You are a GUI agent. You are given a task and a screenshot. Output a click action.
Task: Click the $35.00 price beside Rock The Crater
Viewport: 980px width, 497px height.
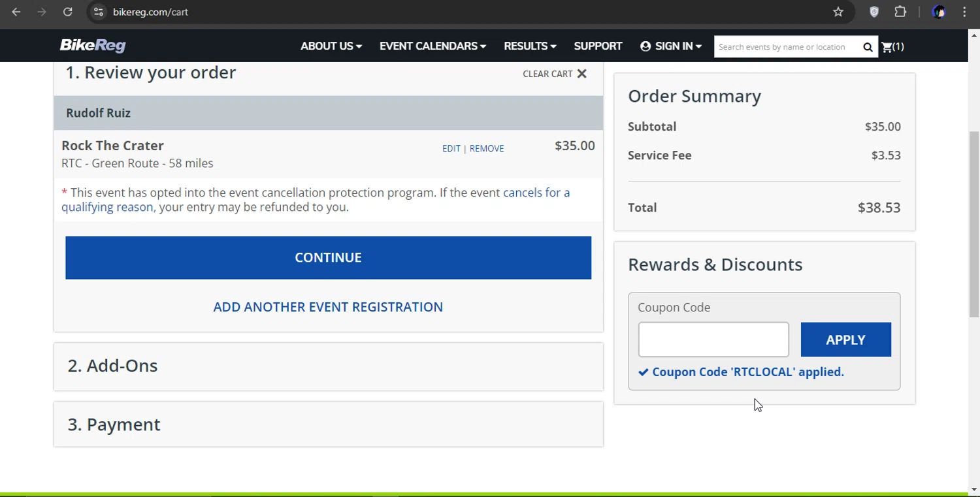click(x=575, y=146)
